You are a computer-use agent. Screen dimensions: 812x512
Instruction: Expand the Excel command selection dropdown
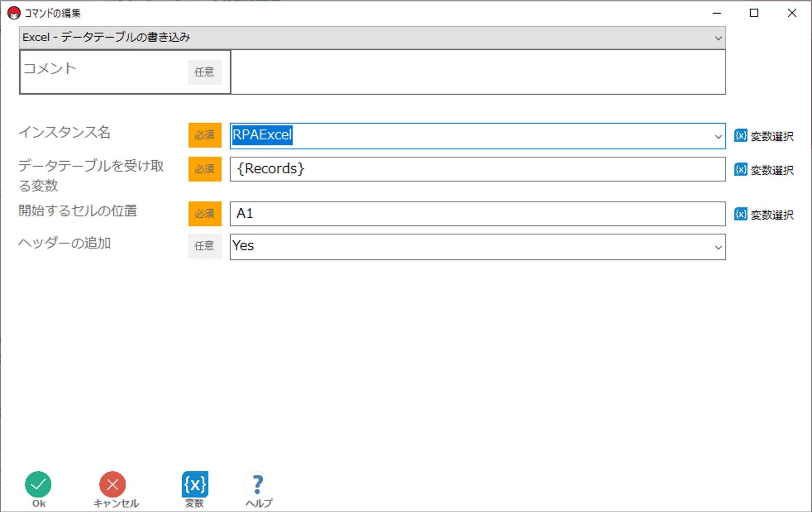(x=718, y=38)
